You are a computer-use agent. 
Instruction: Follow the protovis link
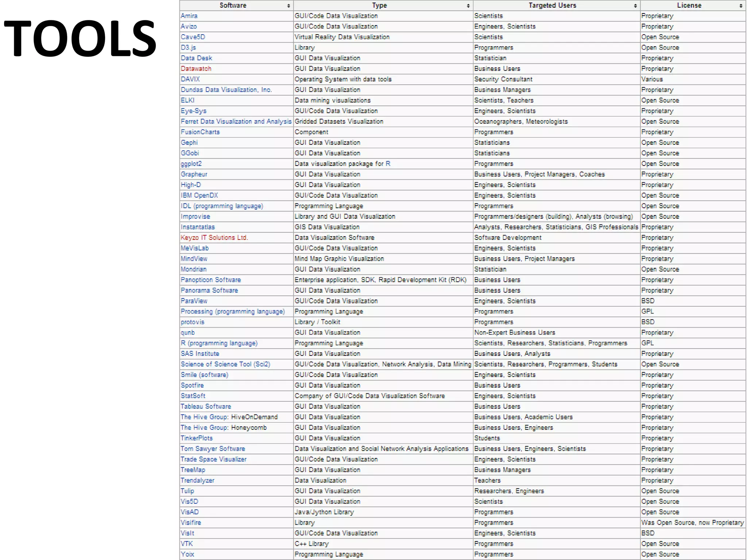(193, 323)
